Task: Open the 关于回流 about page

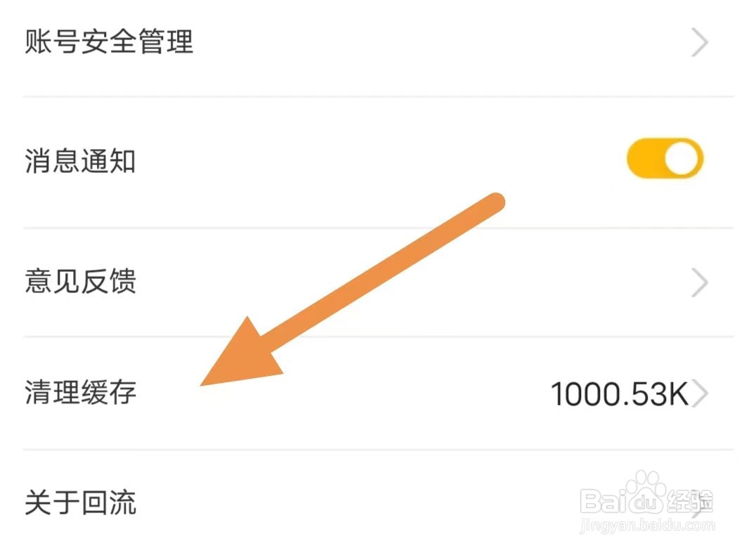Action: point(80,503)
